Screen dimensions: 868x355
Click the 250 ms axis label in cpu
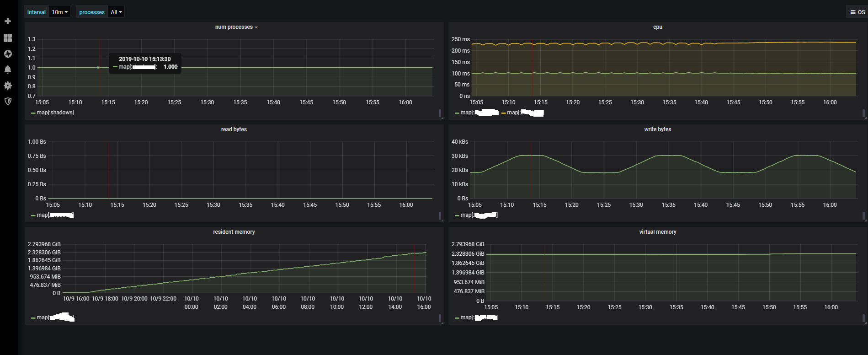point(460,39)
